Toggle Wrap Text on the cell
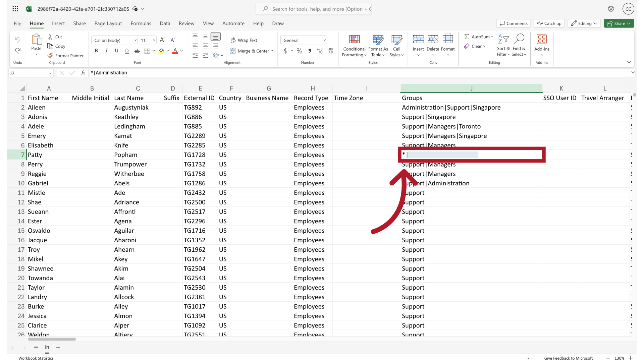This screenshot has width=644, height=362. [x=244, y=40]
